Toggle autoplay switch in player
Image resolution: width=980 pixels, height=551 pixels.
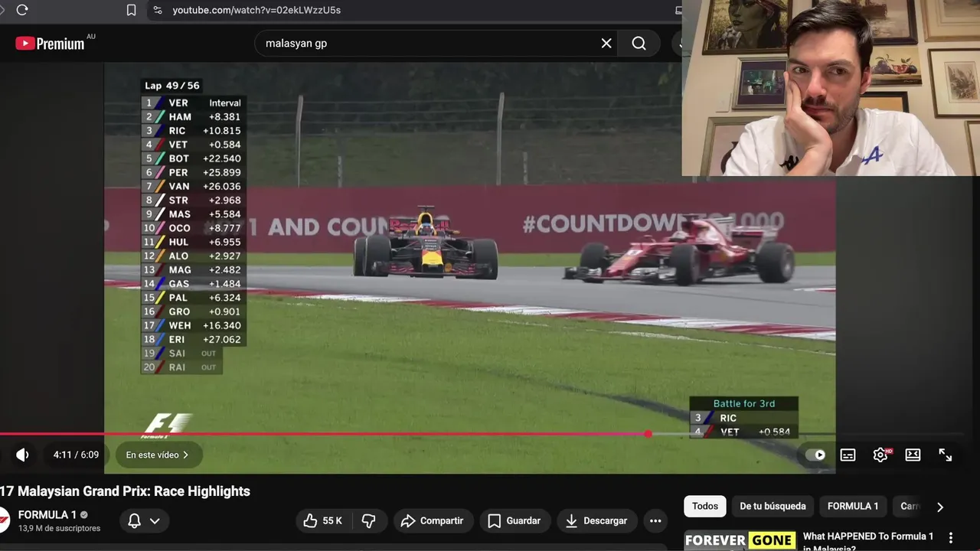click(815, 455)
